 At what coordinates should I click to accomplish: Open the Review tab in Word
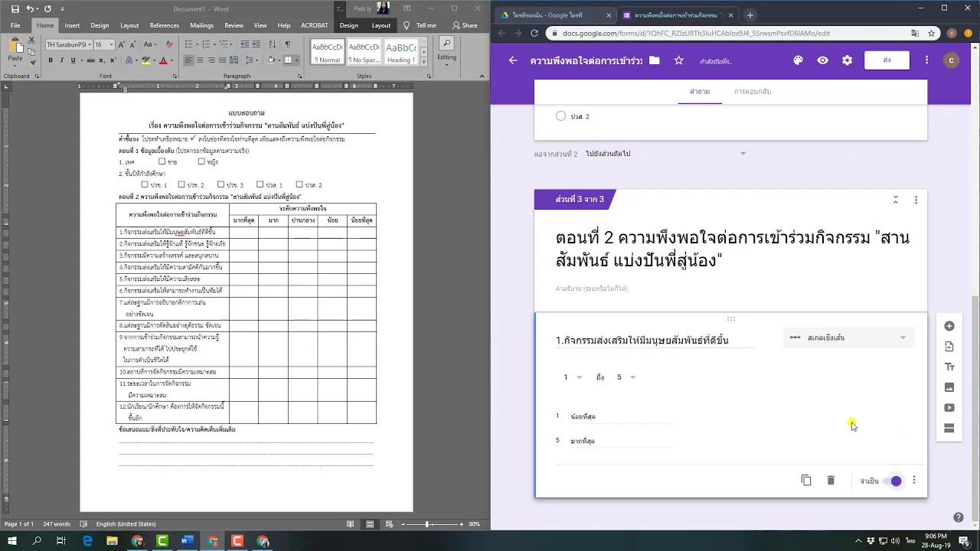234,25
